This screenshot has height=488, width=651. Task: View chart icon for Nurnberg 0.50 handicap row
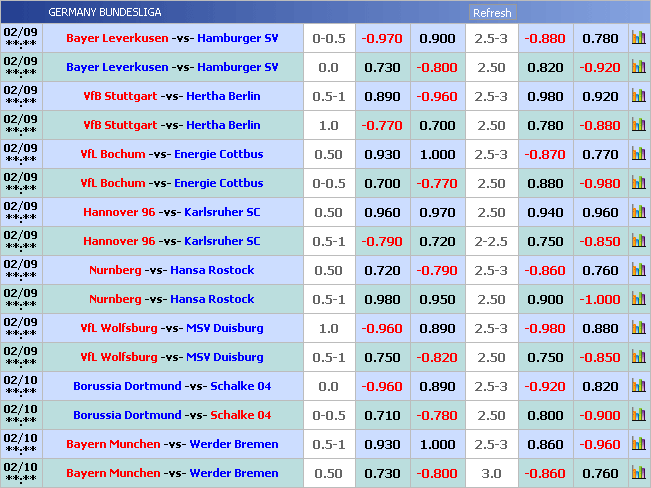tap(638, 271)
